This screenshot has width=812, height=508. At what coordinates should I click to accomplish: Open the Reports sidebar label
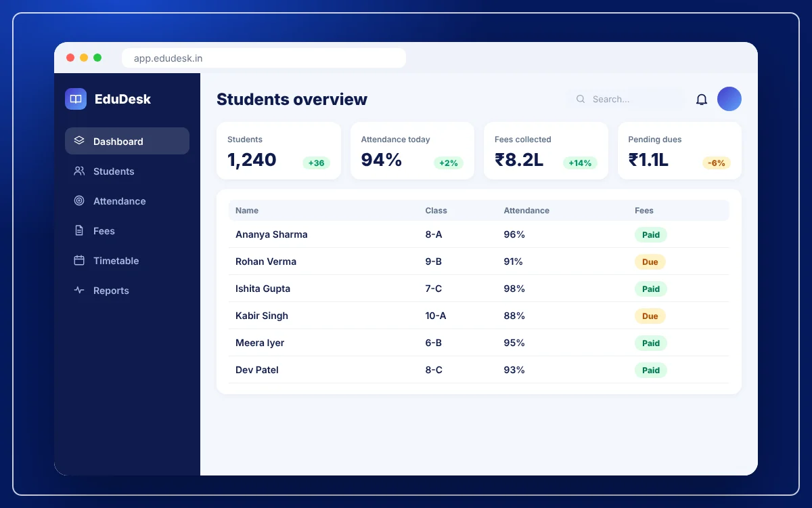[x=111, y=291]
